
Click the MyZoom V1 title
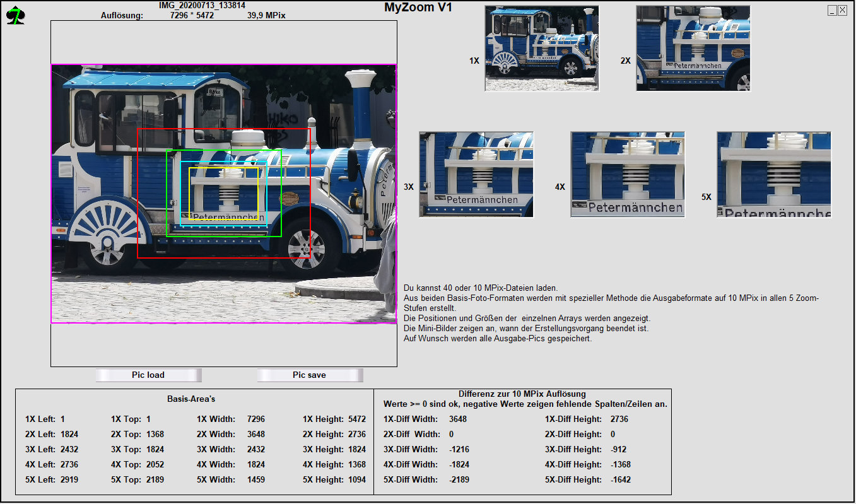[418, 8]
